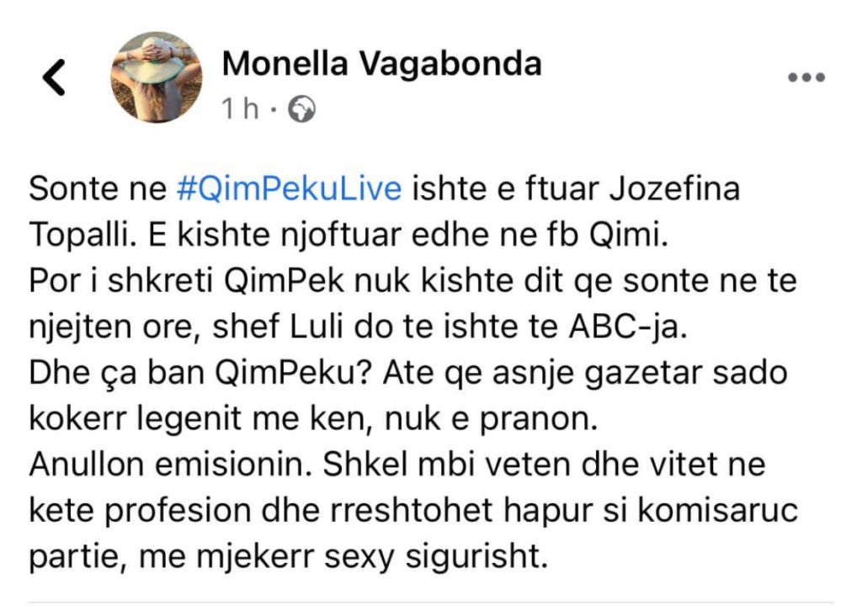Open Monella Vagabonda's profile picture
The image size is (862, 616).
tap(157, 77)
